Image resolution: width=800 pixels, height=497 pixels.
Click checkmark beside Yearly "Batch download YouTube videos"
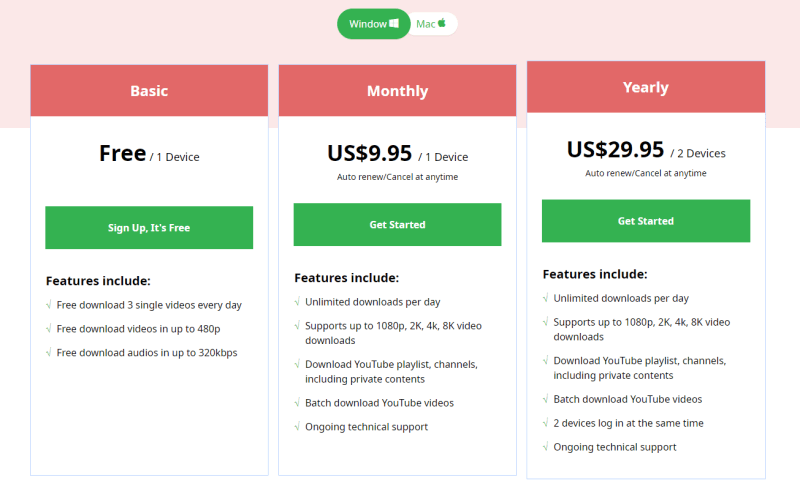click(x=546, y=399)
